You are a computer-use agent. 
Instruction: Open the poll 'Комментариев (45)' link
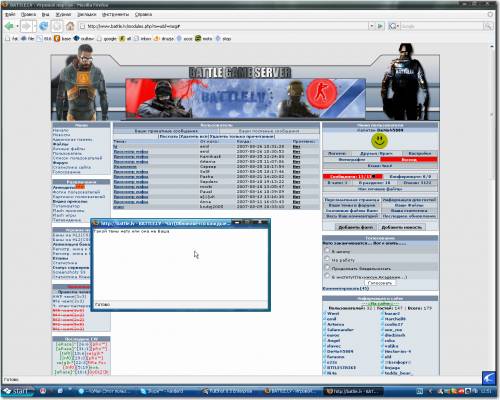[x=346, y=288]
